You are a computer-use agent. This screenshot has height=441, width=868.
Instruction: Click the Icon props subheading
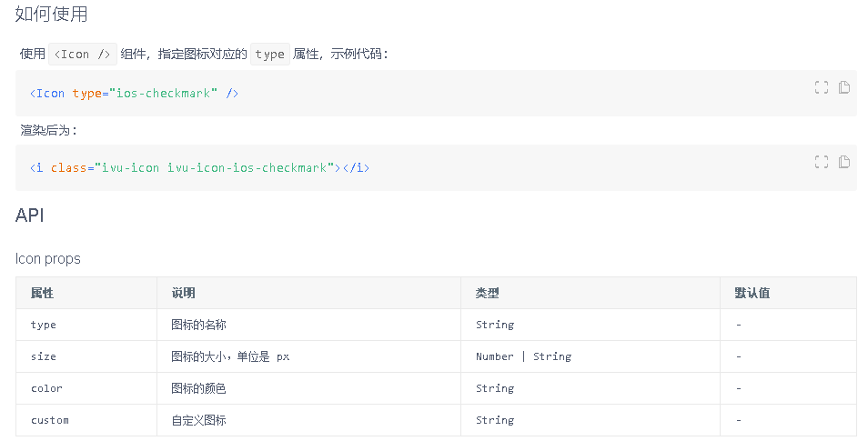(48, 259)
